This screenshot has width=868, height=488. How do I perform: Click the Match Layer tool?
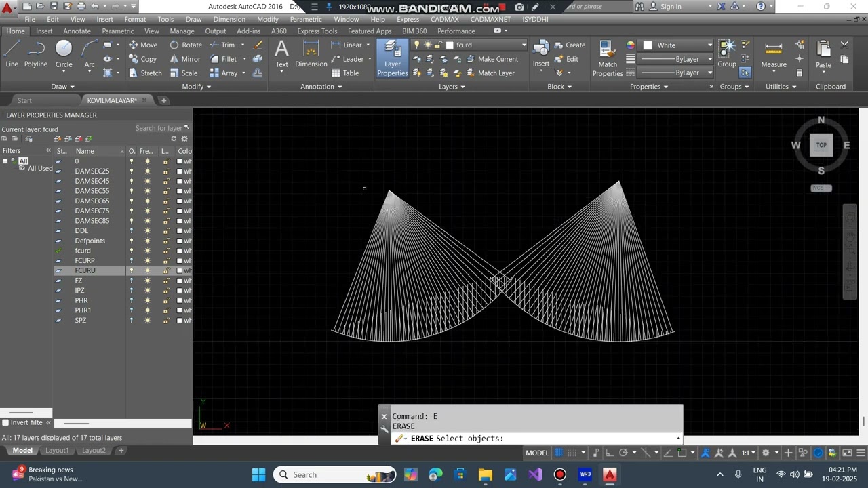490,73
